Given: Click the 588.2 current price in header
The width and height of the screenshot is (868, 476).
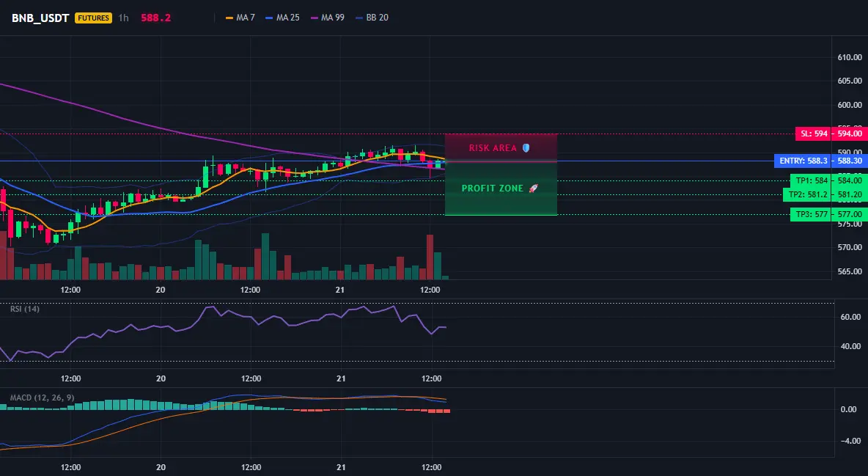Looking at the screenshot, I should point(155,18).
